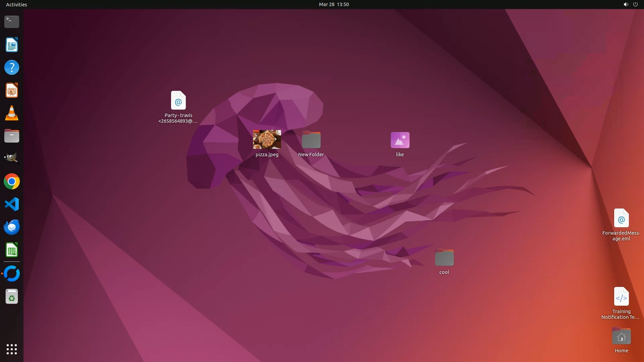The height and width of the screenshot is (362, 644).
Task: Open VLC media player
Action: click(12, 113)
